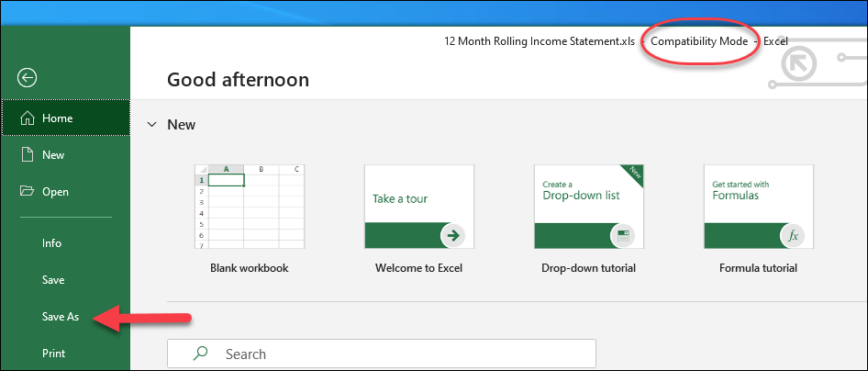Image resolution: width=868 pixels, height=371 pixels.
Task: Click the "Drop-down tutorial" label
Action: coord(588,268)
